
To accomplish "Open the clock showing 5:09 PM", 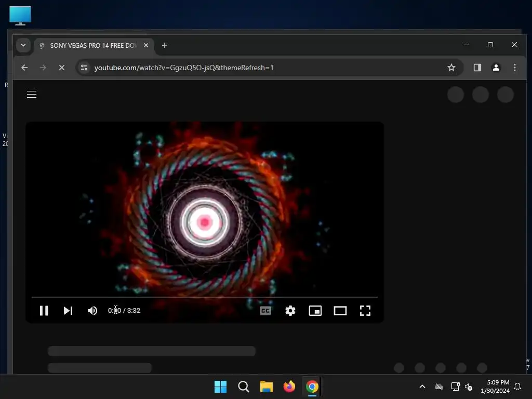I will [495, 387].
